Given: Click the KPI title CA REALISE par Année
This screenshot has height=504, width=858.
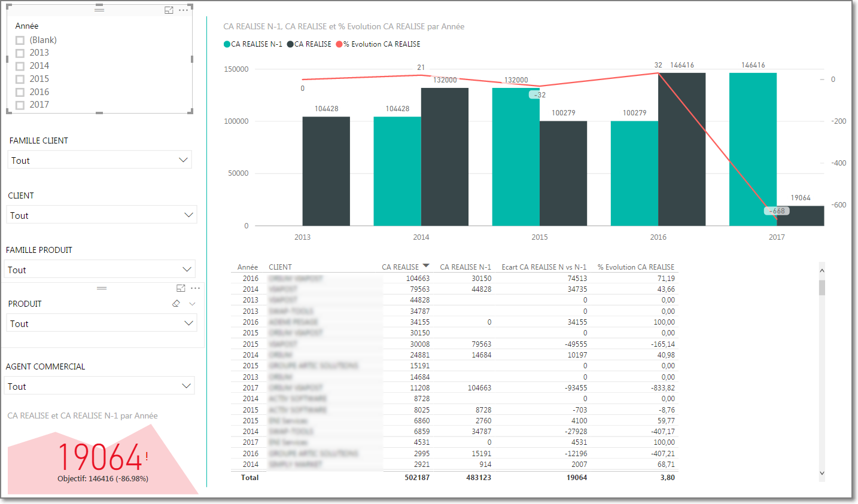Looking at the screenshot, I should point(83,416).
